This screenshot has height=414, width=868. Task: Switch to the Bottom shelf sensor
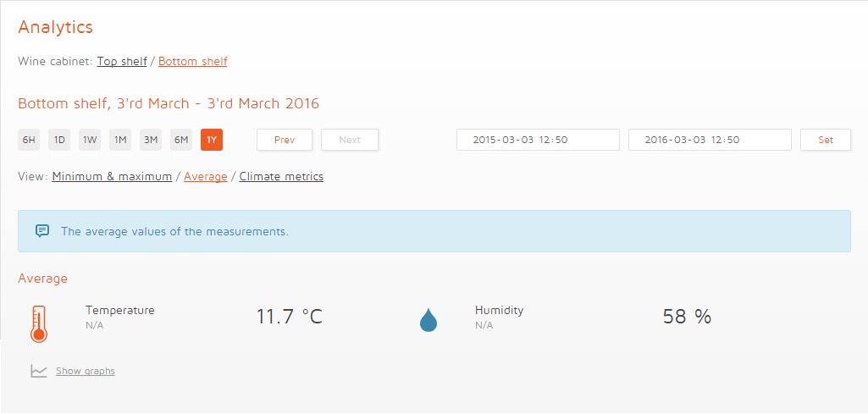pyautogui.click(x=192, y=62)
